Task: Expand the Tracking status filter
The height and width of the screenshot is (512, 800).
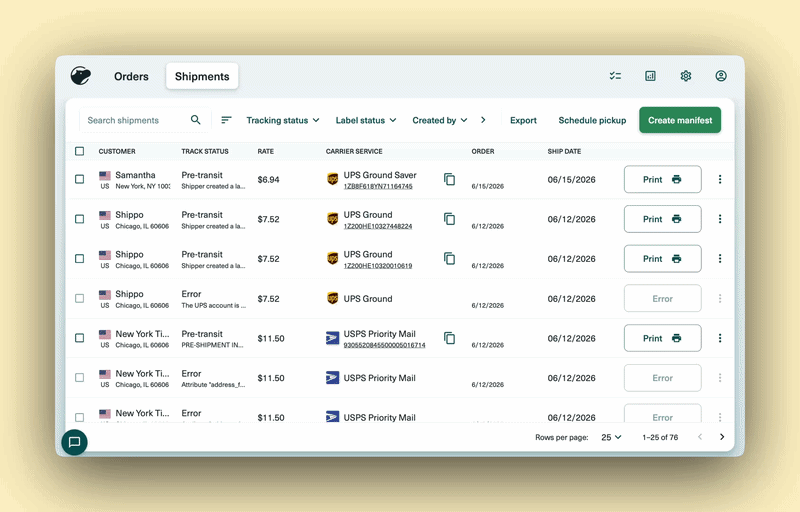Action: [x=283, y=120]
